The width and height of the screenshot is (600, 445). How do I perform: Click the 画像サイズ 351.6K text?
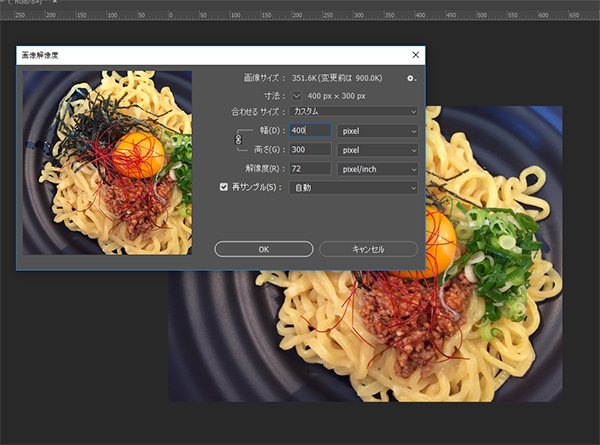337,78
